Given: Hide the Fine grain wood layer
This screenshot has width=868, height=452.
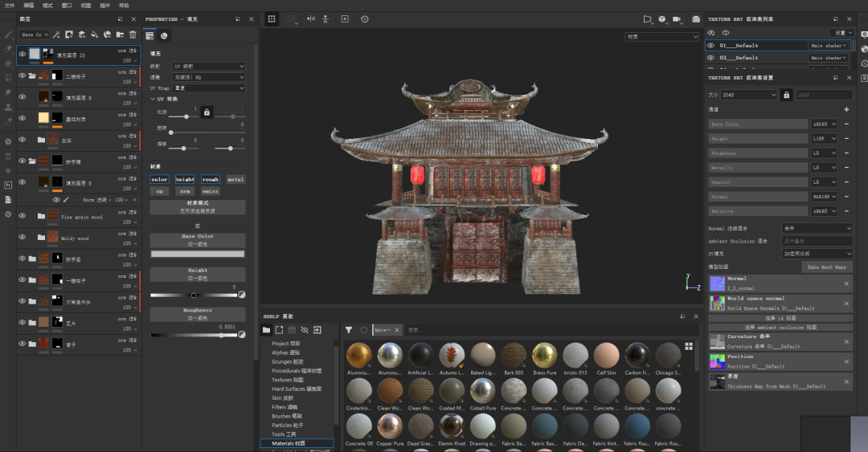Looking at the screenshot, I should [22, 217].
